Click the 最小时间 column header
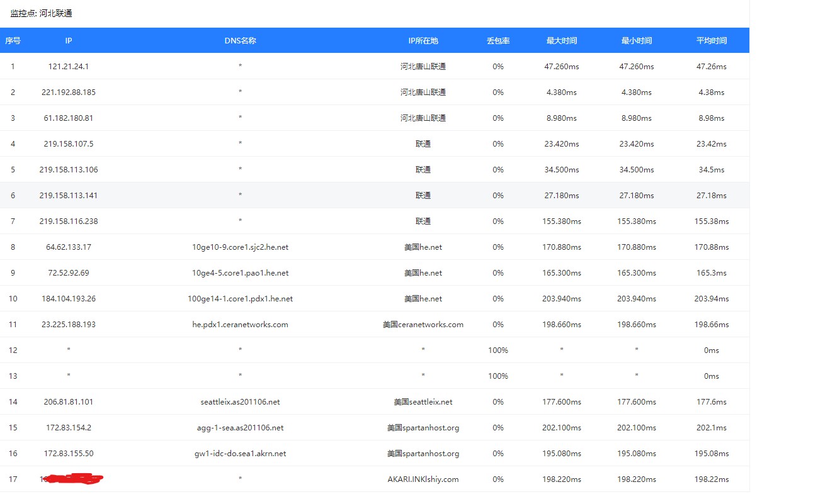The height and width of the screenshot is (504, 830). coord(637,40)
